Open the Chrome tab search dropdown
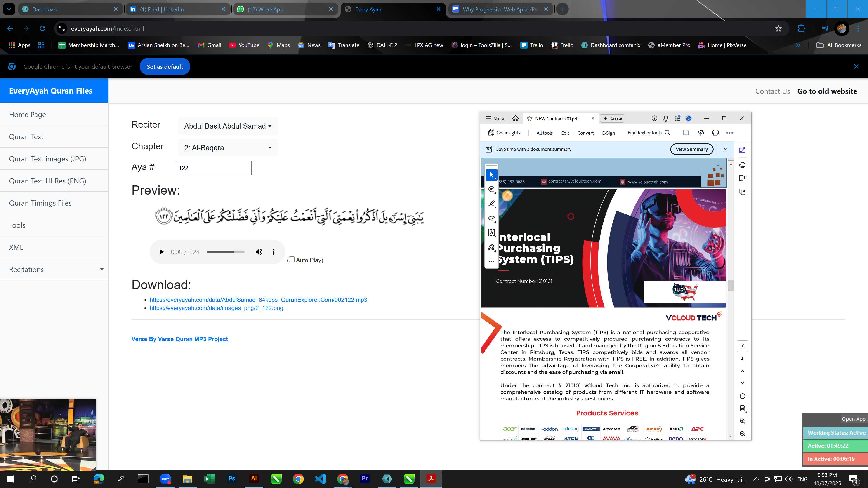This screenshot has width=868, height=488. pos(9,9)
